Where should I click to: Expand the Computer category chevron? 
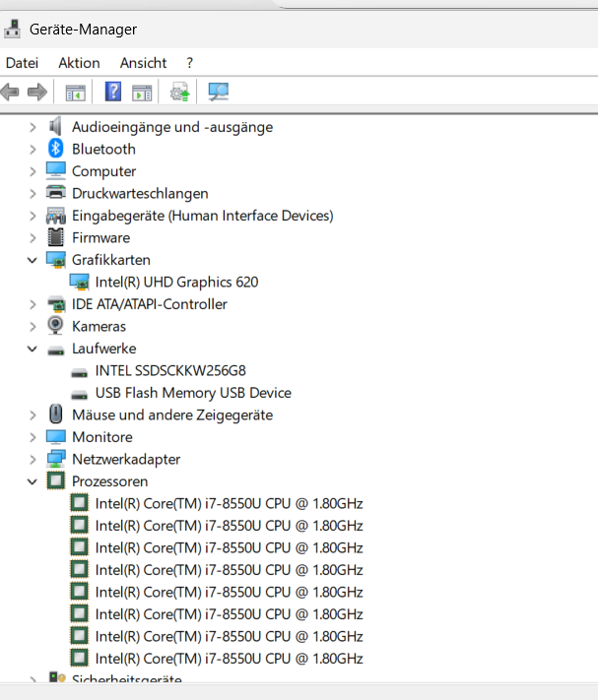pos(33,171)
